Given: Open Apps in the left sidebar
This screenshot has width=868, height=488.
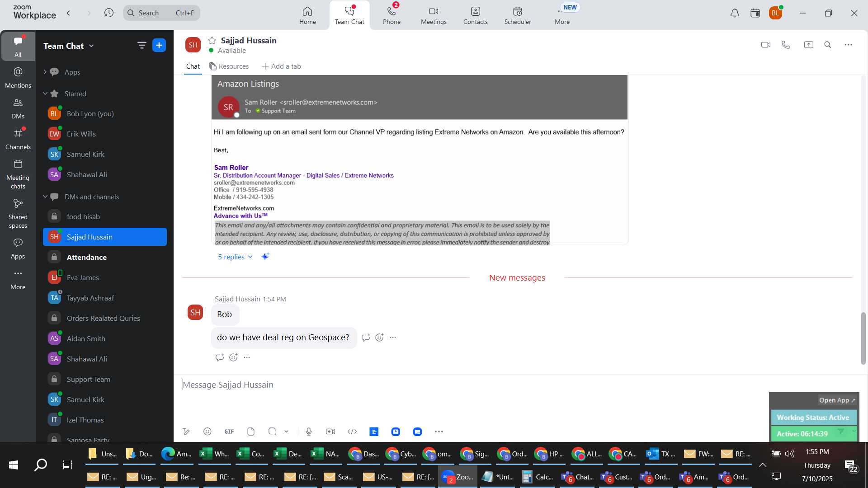Looking at the screenshot, I should [18, 249].
